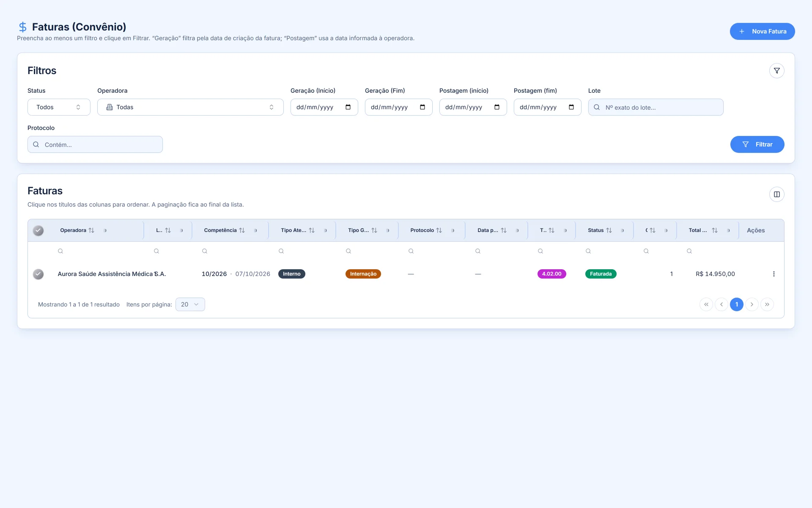Click the Competência column search field
Image resolution: width=812 pixels, height=508 pixels.
point(234,251)
